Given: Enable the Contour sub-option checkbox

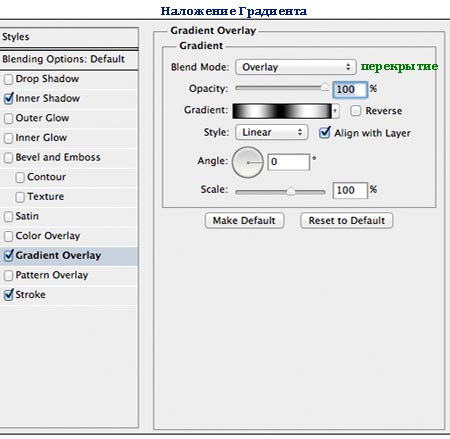Looking at the screenshot, I should click(20, 177).
